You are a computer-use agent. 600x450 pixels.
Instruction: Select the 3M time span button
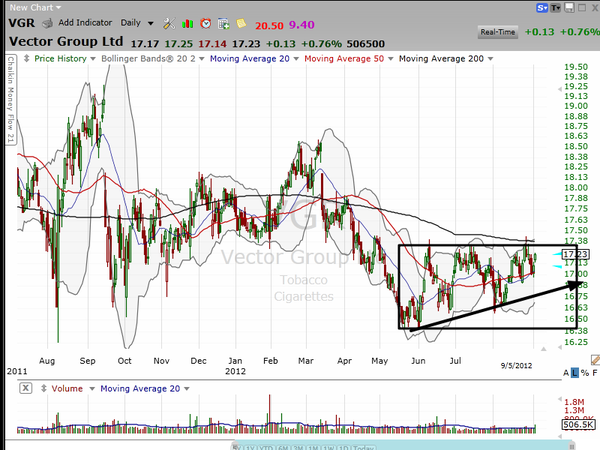[299, 448]
